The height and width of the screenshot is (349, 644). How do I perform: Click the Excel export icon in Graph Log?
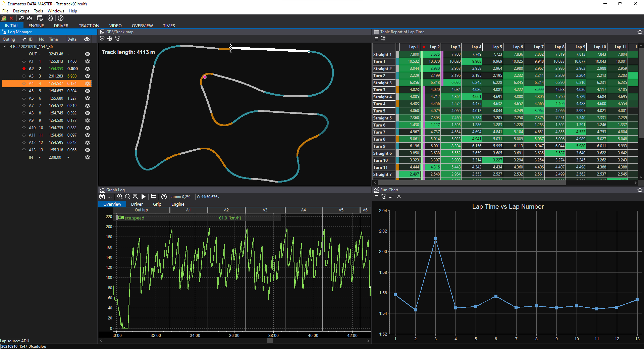[102, 197]
